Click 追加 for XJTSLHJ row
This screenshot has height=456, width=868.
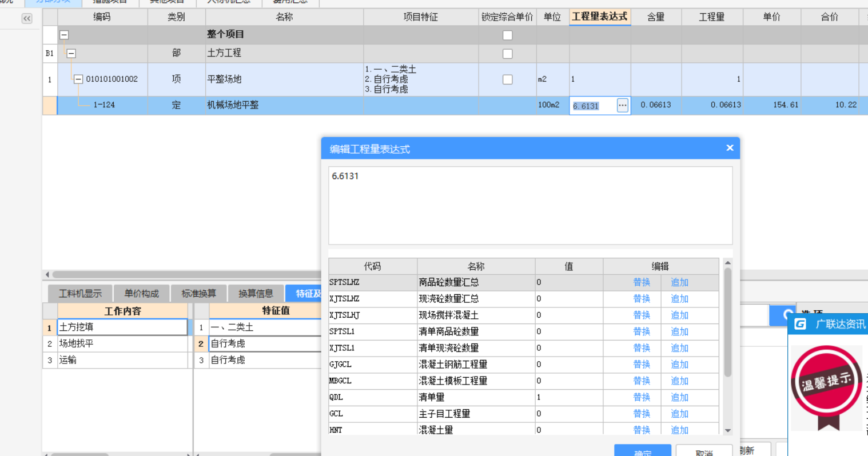[x=679, y=315]
